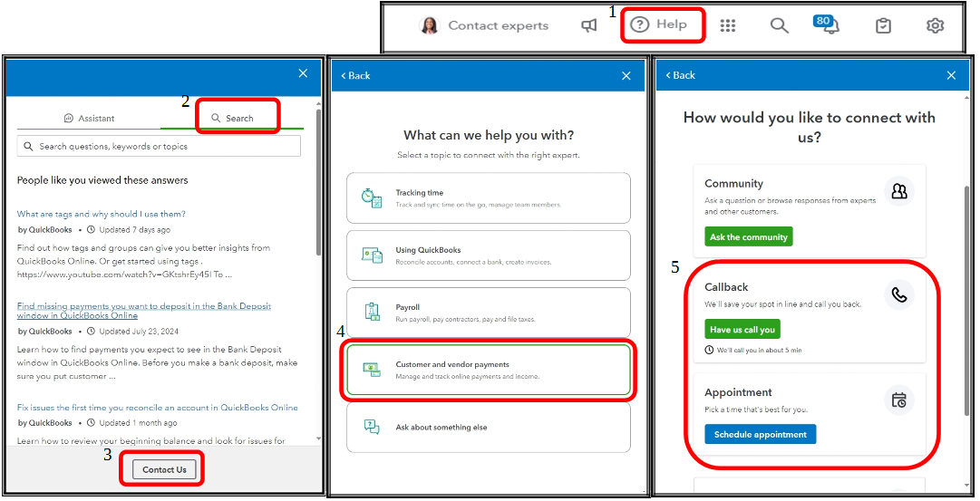Viewport: 980px width, 501px height.
Task: Click the magnifier search icon in top bar
Action: [779, 25]
